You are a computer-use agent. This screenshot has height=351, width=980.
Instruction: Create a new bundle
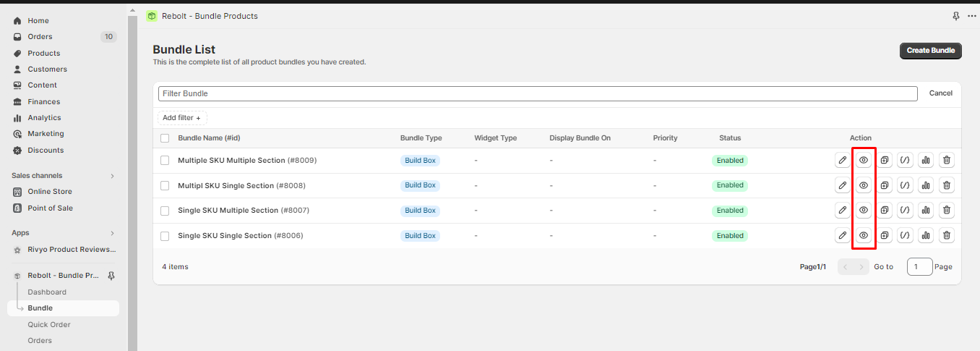tap(931, 51)
